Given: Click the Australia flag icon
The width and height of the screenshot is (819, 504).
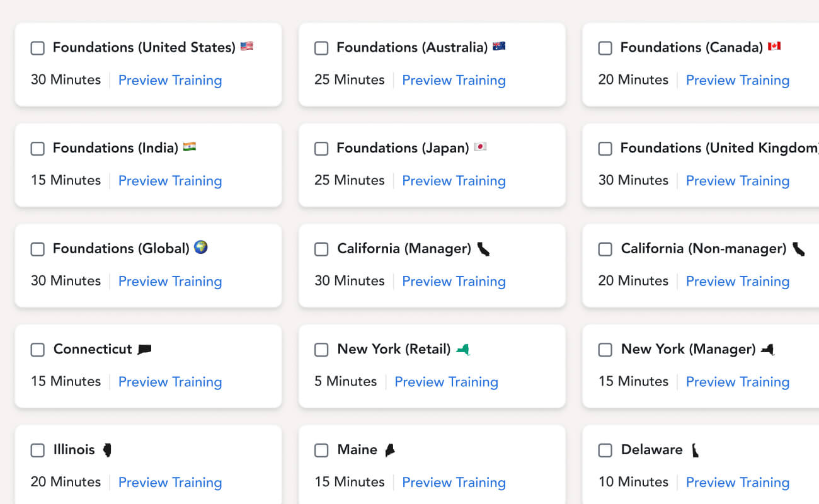Looking at the screenshot, I should pos(499,47).
